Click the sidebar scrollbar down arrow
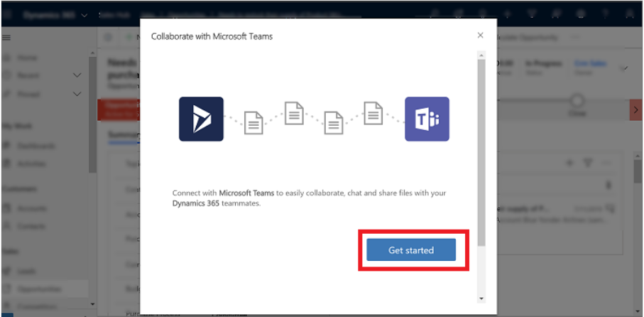 [92, 304]
